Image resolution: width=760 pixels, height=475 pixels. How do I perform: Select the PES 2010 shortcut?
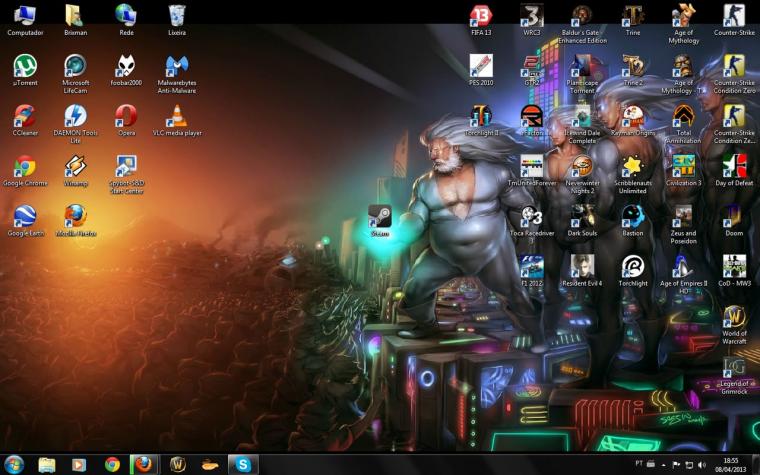coord(481,70)
